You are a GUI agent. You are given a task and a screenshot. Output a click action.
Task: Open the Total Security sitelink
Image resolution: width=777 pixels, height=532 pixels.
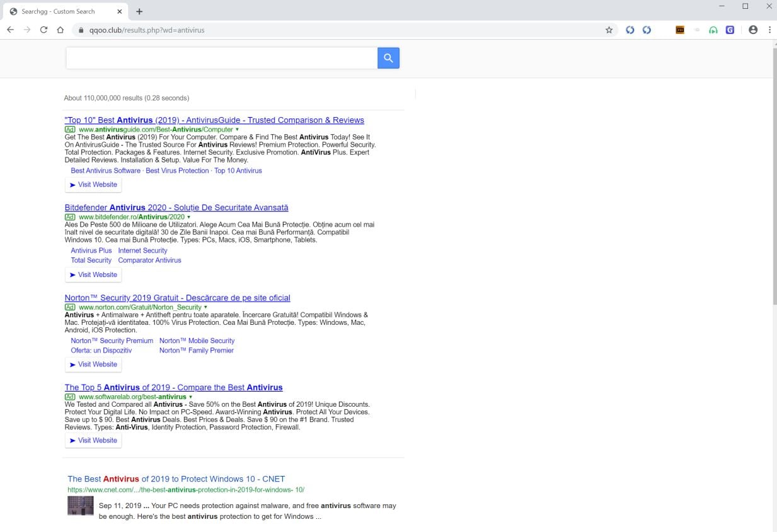91,260
